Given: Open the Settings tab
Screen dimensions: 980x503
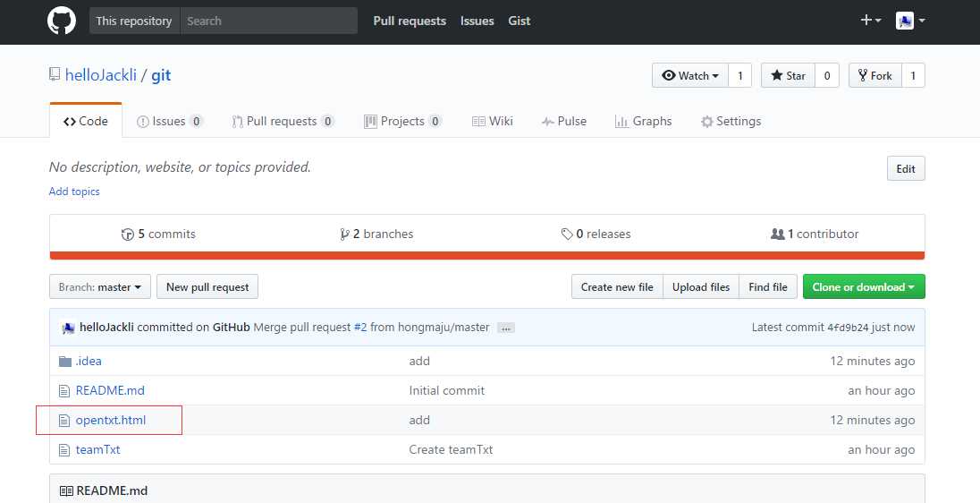Looking at the screenshot, I should click(731, 122).
